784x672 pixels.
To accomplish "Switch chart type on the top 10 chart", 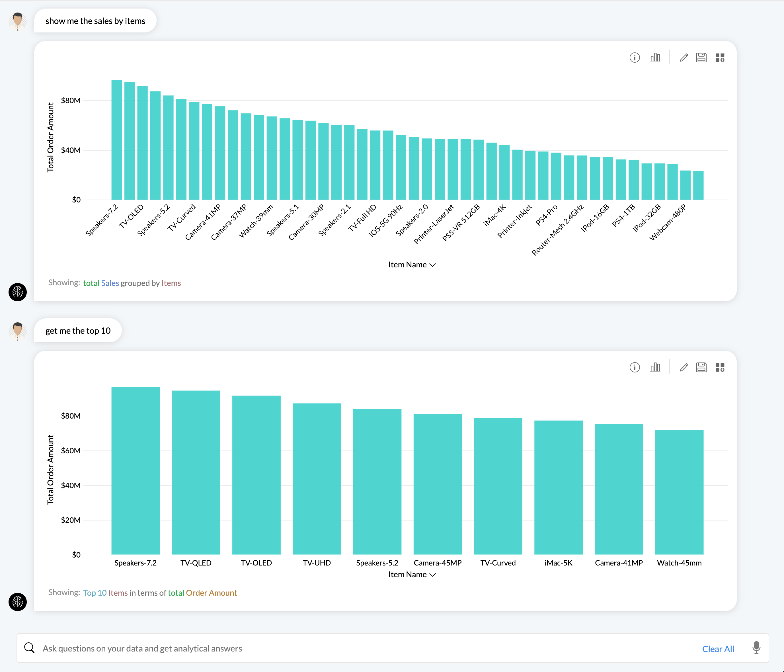I will (656, 367).
